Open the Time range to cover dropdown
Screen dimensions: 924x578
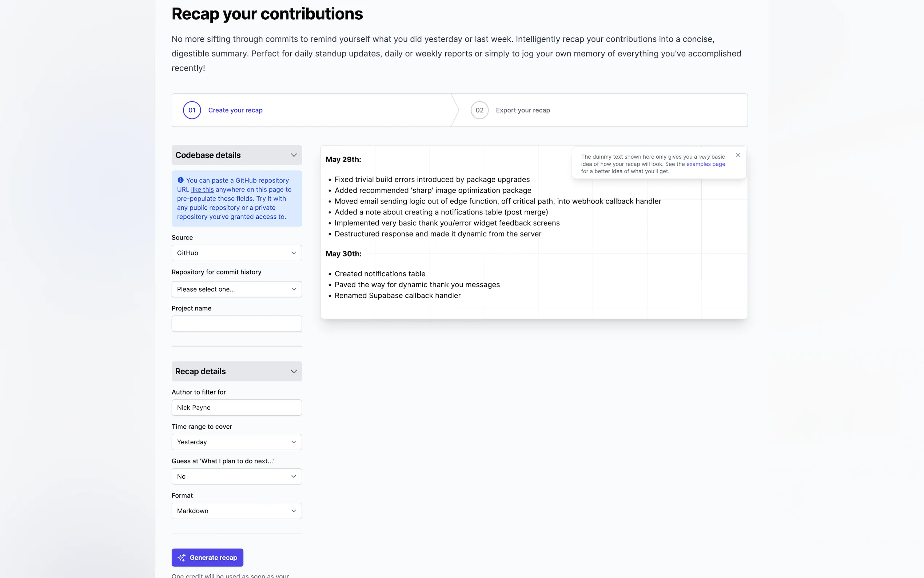point(236,442)
